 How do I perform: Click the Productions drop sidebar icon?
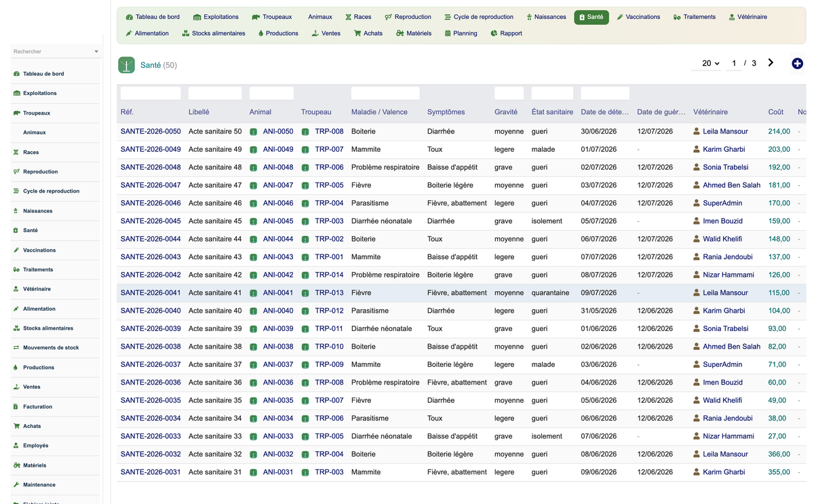click(x=16, y=368)
